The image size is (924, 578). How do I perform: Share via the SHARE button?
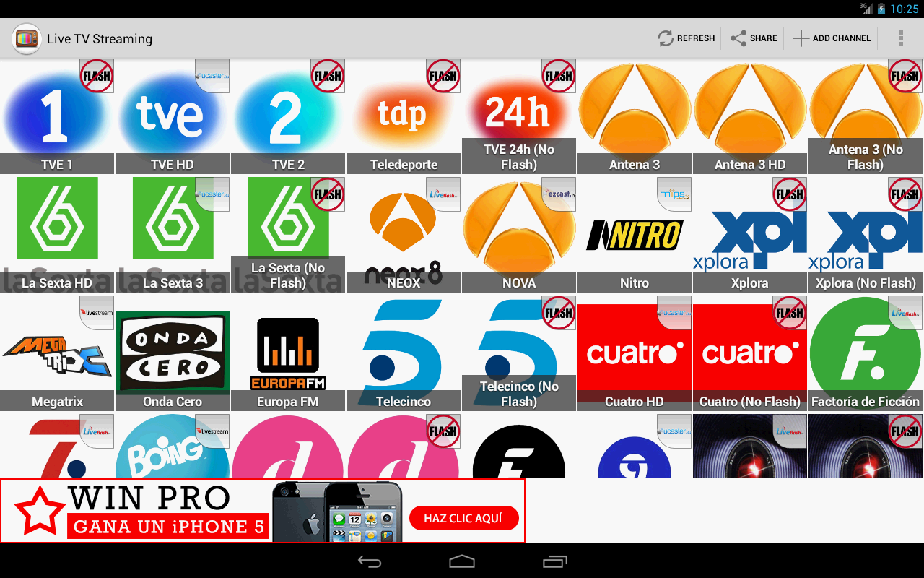point(754,38)
